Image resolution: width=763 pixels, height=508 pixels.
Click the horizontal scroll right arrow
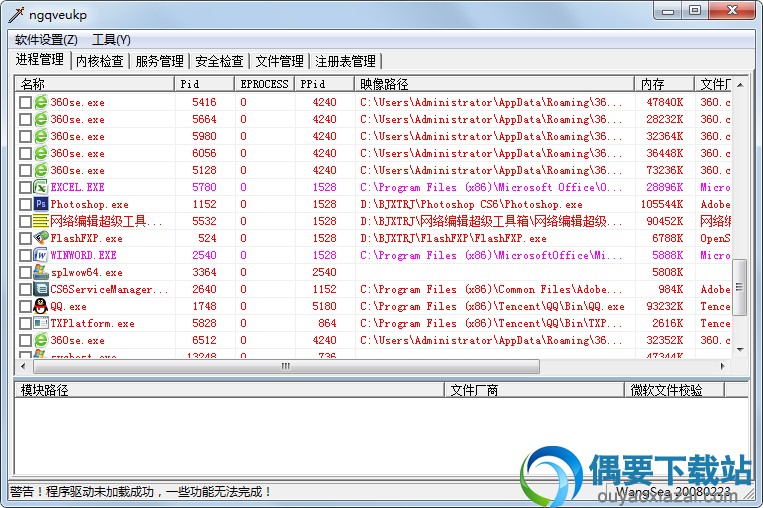[723, 366]
